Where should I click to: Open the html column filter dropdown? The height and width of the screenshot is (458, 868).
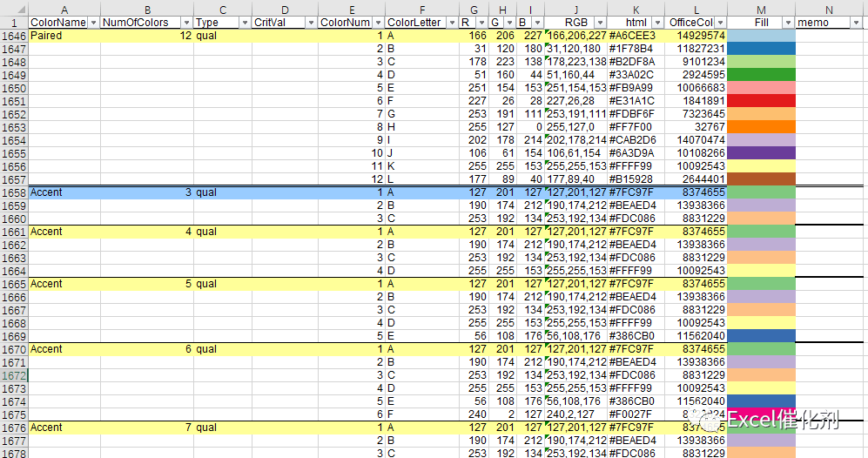pyautogui.click(x=657, y=23)
